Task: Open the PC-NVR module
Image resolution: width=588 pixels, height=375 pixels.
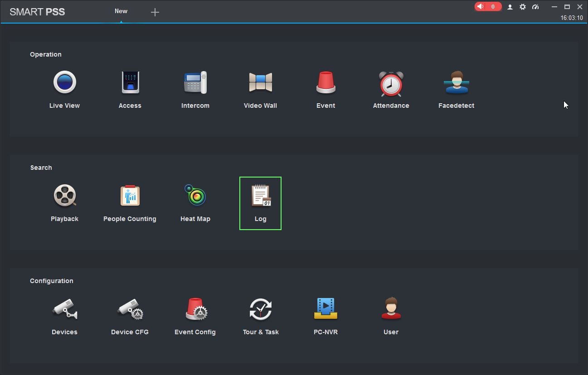Action: click(326, 316)
